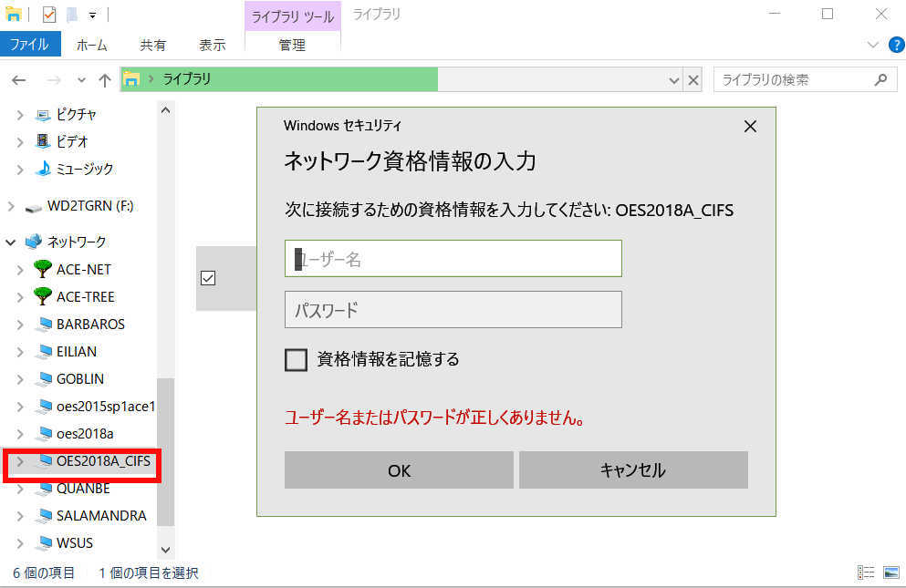The height and width of the screenshot is (588, 906).
Task: Click the navigation pane scrollbar thumb
Action: coord(166,451)
